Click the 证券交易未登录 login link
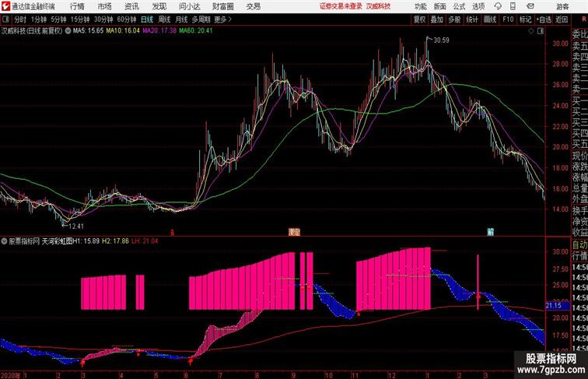Screen dimensions: 588x379 click(x=341, y=6)
